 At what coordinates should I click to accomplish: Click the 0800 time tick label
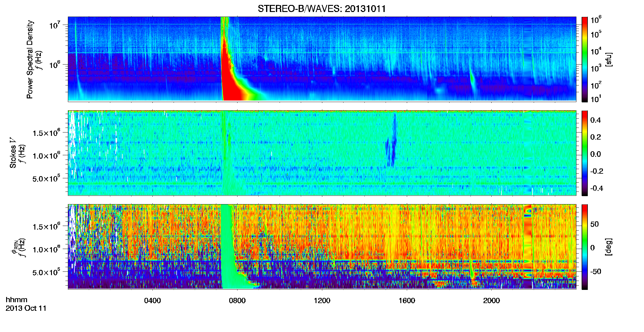(x=237, y=301)
